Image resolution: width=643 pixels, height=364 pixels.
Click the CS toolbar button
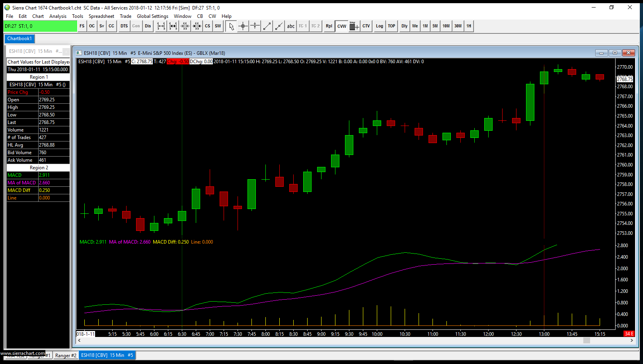tap(208, 26)
